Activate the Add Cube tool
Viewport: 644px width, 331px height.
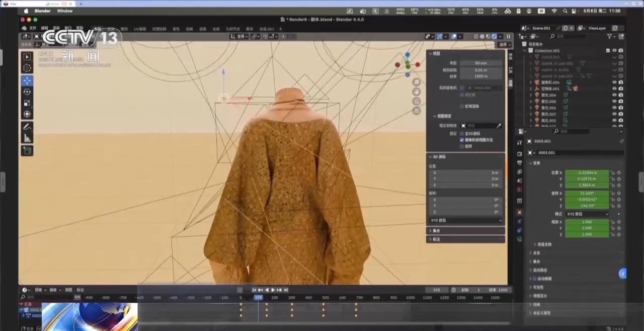click(27, 151)
